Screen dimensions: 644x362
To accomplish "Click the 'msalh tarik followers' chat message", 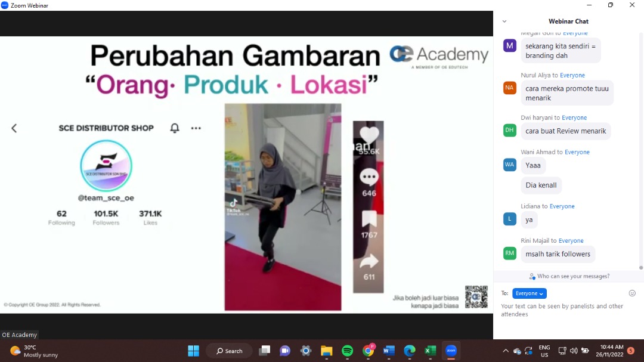I will [x=558, y=254].
